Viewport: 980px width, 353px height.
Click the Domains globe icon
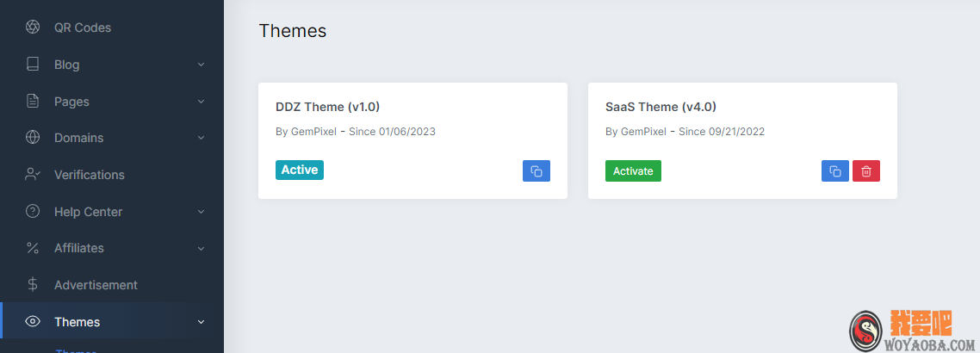33,138
